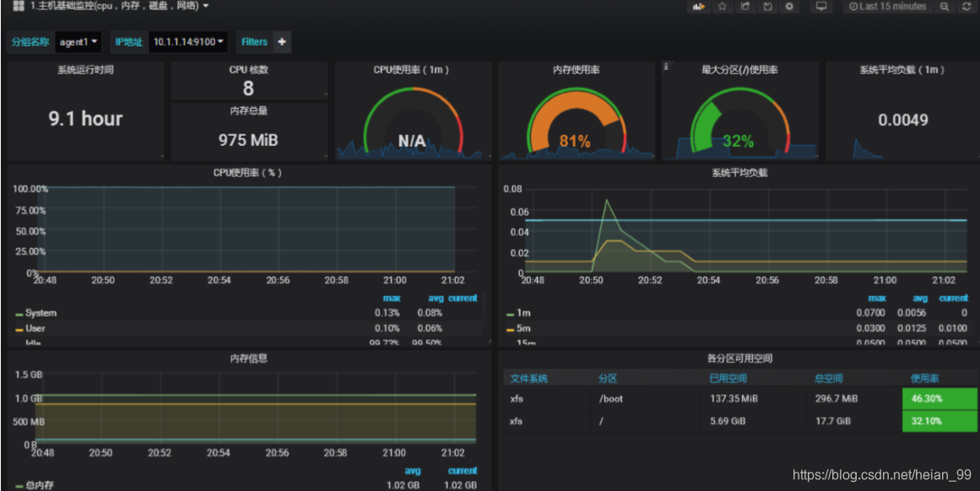The image size is (980, 491).
Task: Toggle the 1m series in load legend
Action: 523,313
